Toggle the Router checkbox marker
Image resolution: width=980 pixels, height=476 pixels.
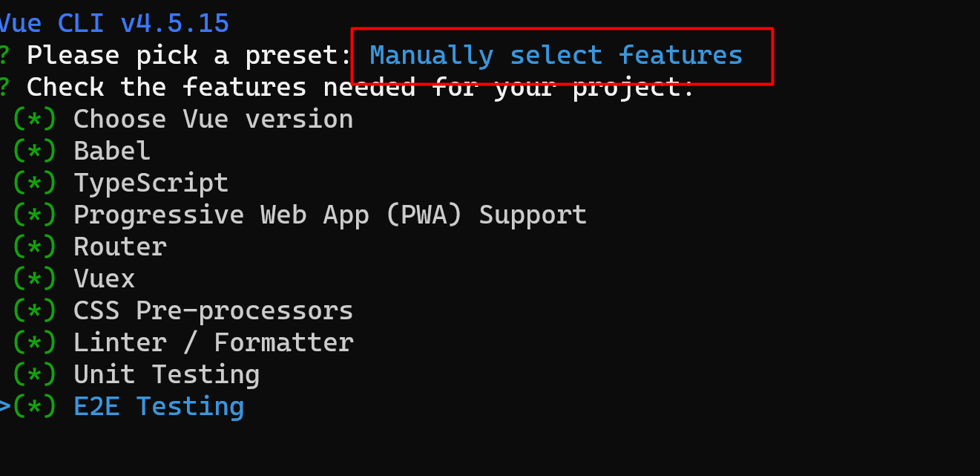35,247
